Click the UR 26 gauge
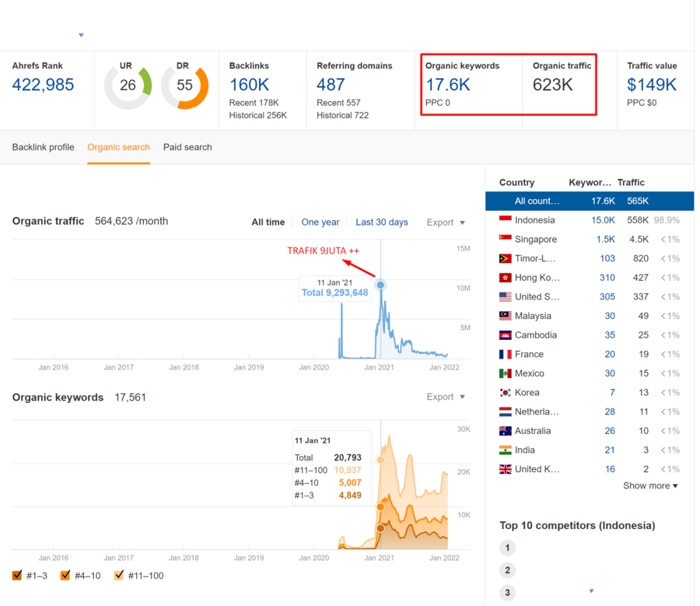 (x=128, y=86)
